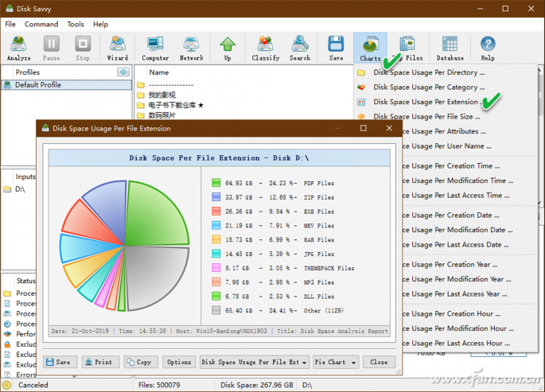
Task: Open the Tools menu
Action: click(x=76, y=25)
